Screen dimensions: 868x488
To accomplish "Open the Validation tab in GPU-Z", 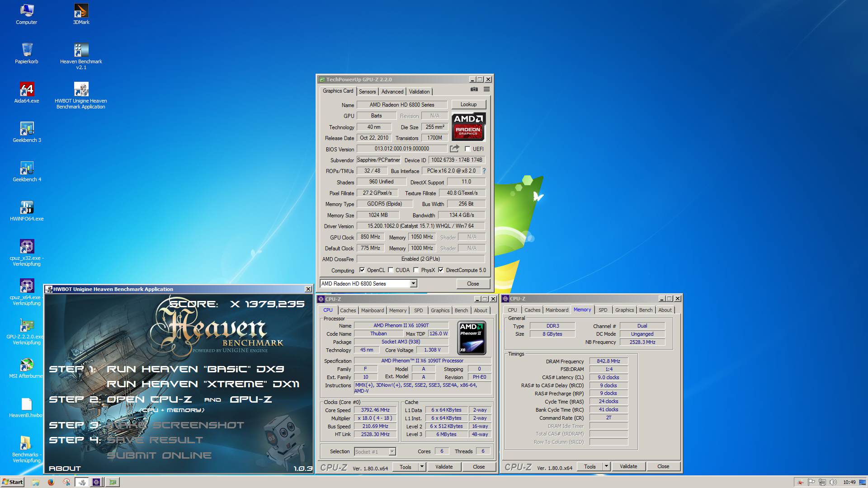I will (x=419, y=92).
